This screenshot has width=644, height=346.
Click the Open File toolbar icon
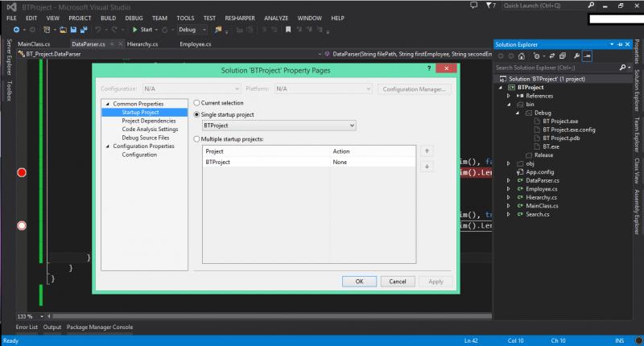63,30
